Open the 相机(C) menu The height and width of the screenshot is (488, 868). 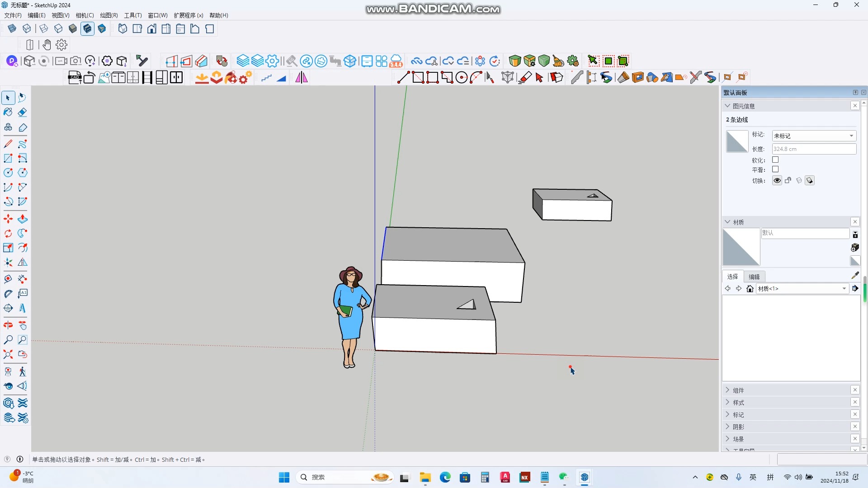85,15
